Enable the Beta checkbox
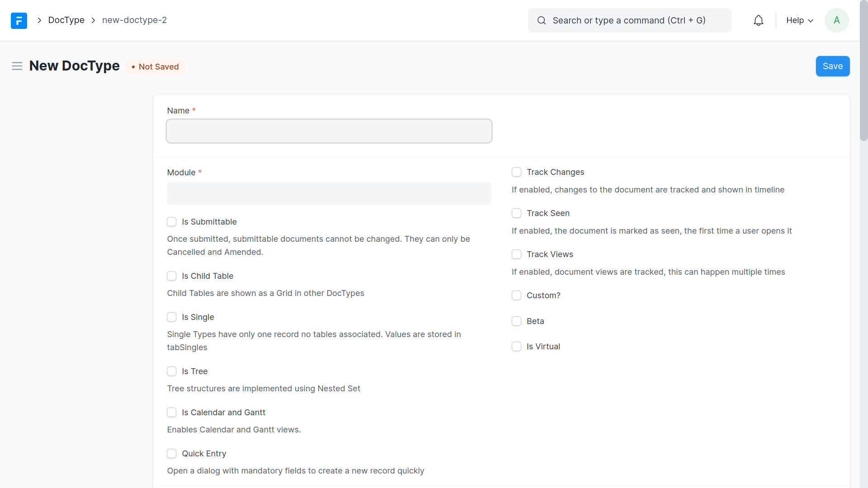 click(516, 321)
